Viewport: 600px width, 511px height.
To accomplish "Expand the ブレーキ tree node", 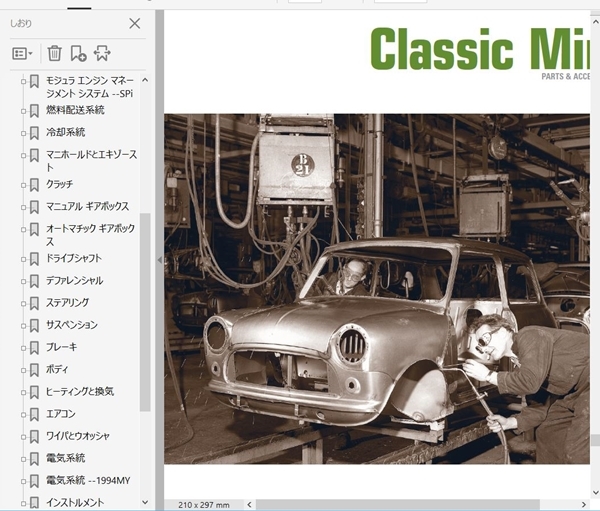I will tap(23, 348).
